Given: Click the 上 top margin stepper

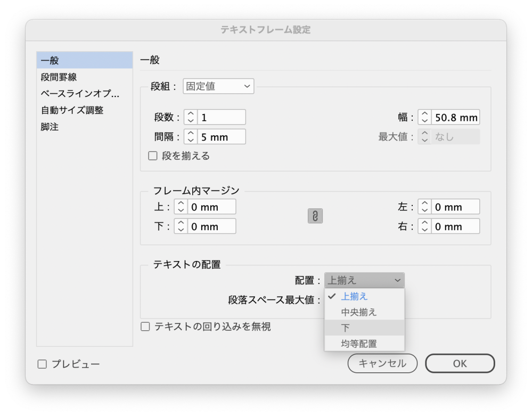Looking at the screenshot, I should (181, 207).
